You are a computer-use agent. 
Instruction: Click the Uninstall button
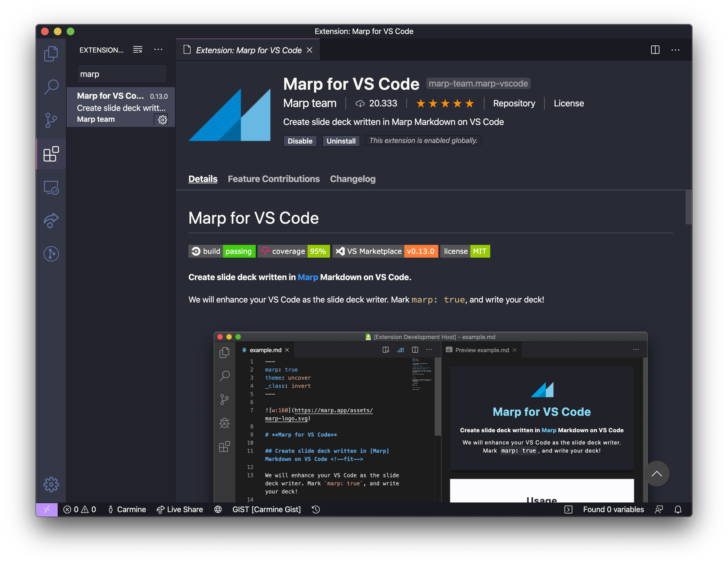point(341,141)
